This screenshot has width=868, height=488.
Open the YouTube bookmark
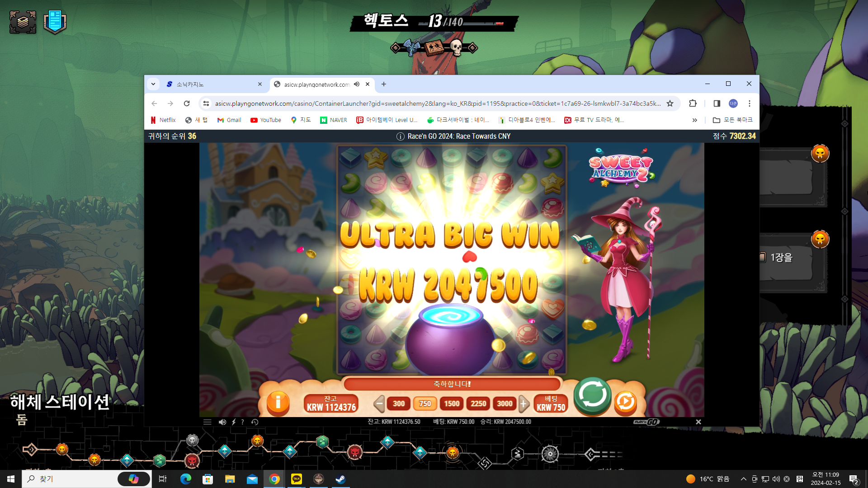266,120
